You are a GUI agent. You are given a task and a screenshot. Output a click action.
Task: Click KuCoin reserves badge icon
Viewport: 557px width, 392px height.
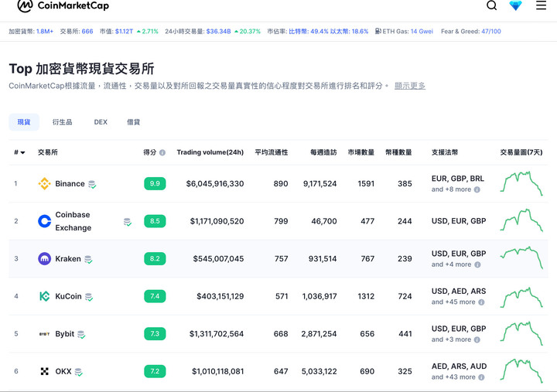89,297
